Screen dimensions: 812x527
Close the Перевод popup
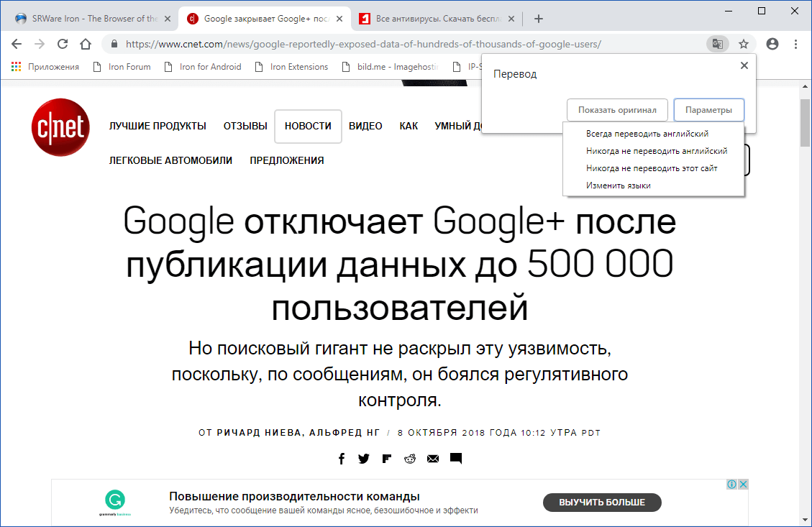744,65
